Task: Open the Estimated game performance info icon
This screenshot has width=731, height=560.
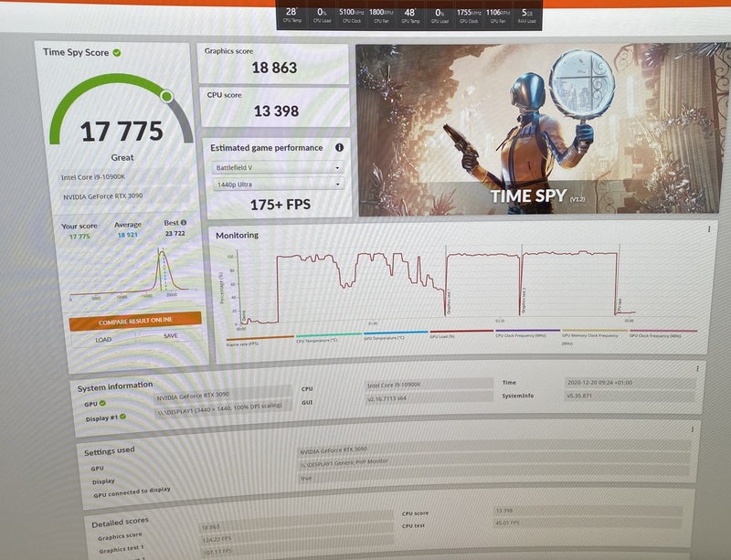Action: 339,147
